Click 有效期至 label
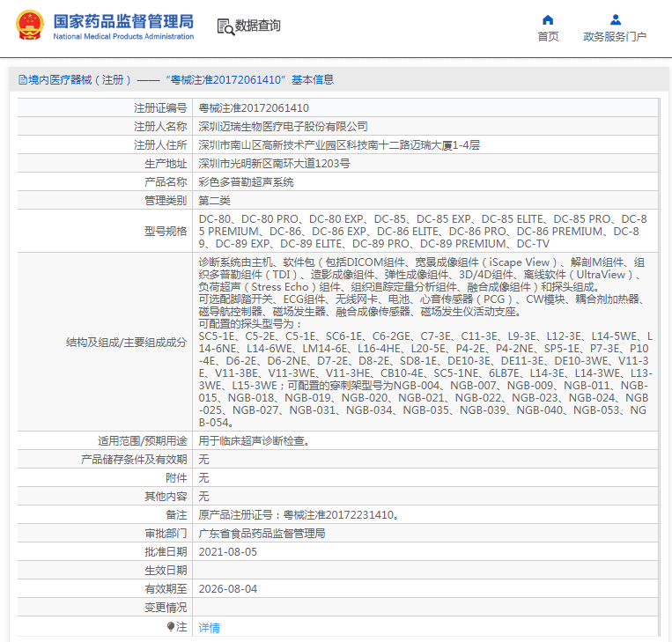The image size is (672, 642). [166, 588]
